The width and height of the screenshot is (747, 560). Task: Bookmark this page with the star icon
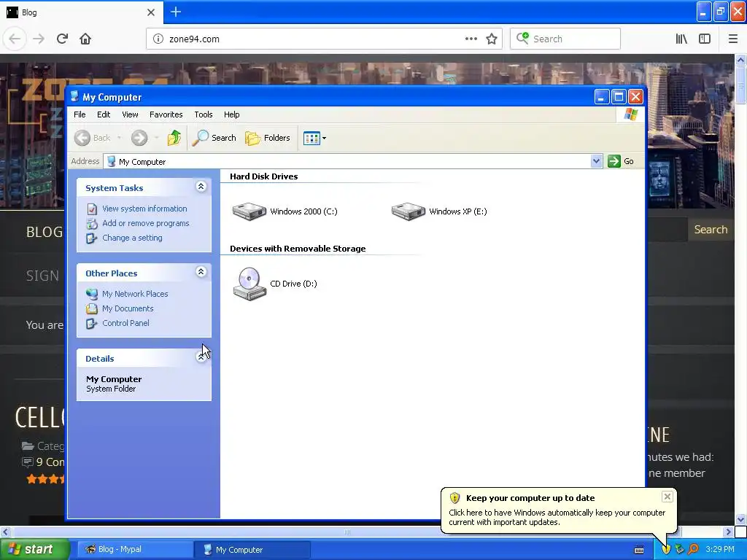[x=492, y=39]
